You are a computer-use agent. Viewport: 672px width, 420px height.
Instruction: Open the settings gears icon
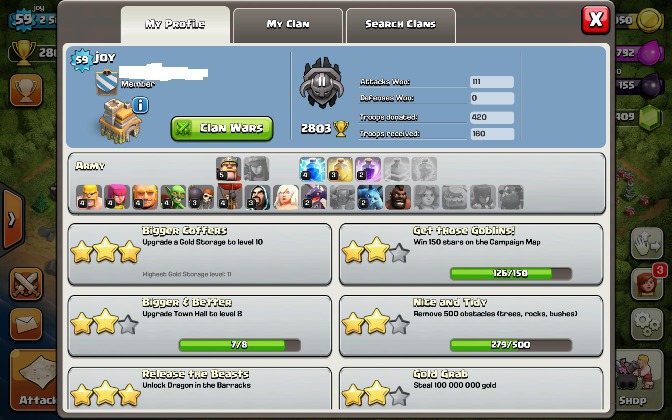[647, 324]
